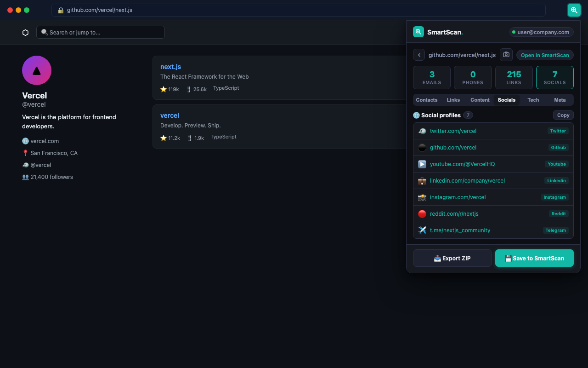This screenshot has width=588, height=368.
Task: Click the Reddit tag badge
Action: [559, 214]
